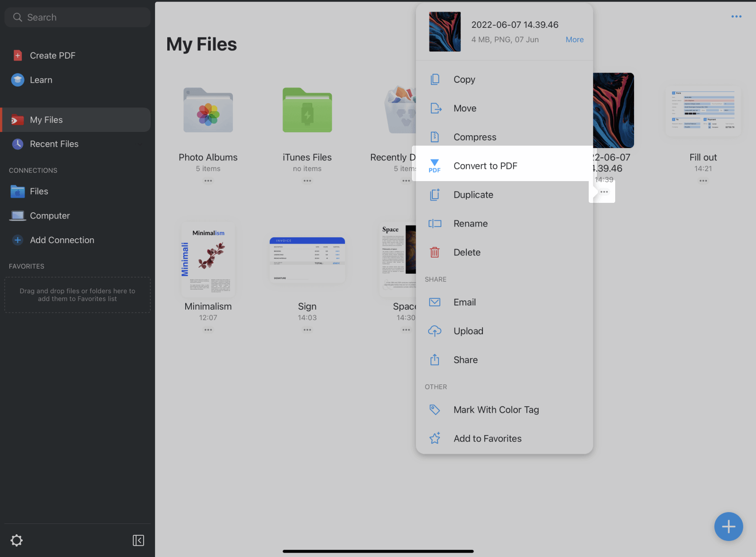
Task: Click the search magnifier icon
Action: click(17, 17)
